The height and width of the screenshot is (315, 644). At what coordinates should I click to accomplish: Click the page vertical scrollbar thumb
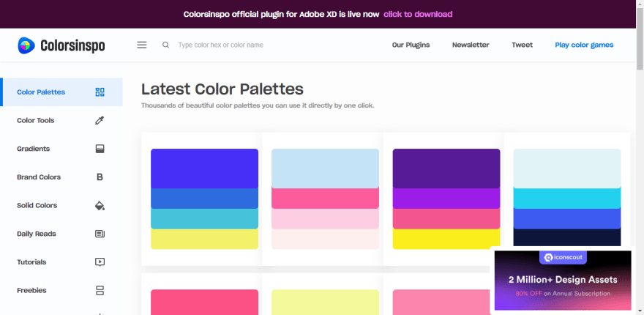[x=640, y=39]
